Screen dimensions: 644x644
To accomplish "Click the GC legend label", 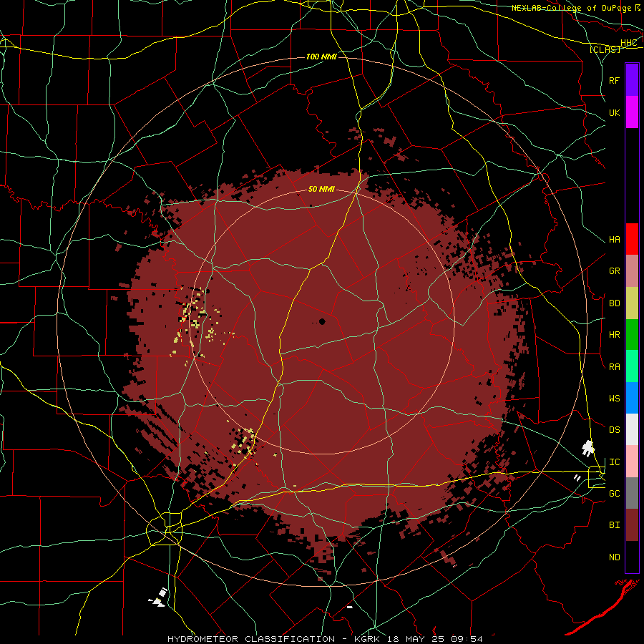I will 615,494.
